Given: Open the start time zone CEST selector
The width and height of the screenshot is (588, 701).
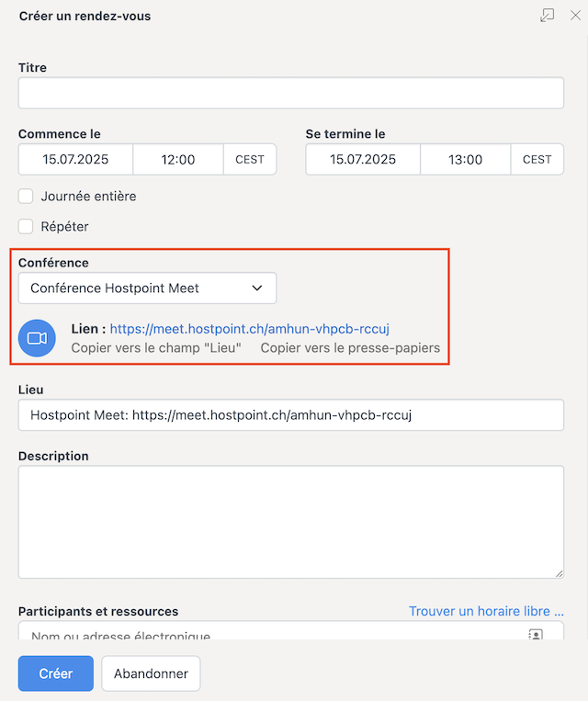Looking at the screenshot, I should [250, 159].
